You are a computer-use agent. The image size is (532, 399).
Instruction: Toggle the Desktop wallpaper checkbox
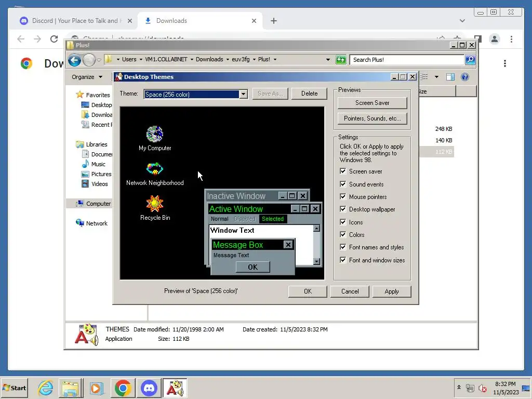point(343,209)
